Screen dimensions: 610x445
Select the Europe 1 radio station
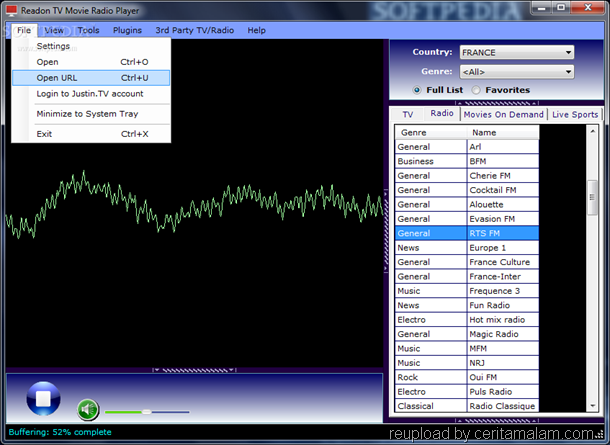point(487,247)
